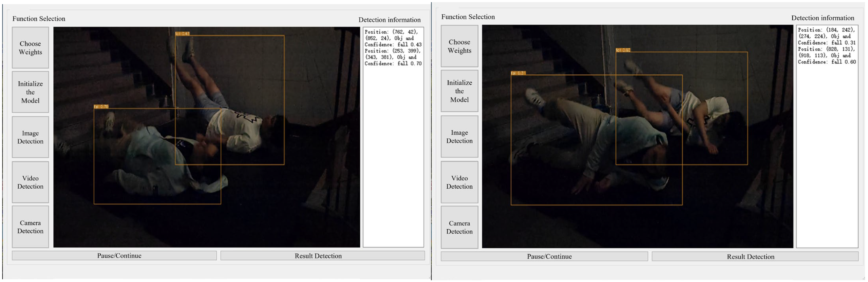Screen dimensions: 868x282
Task: Open Camera Detection in left window
Action: pos(30,227)
